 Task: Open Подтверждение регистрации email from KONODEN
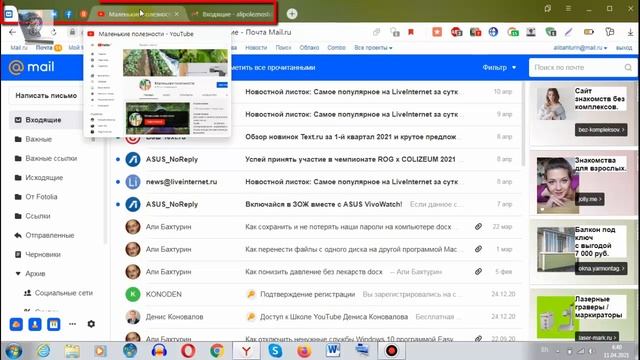(307, 294)
